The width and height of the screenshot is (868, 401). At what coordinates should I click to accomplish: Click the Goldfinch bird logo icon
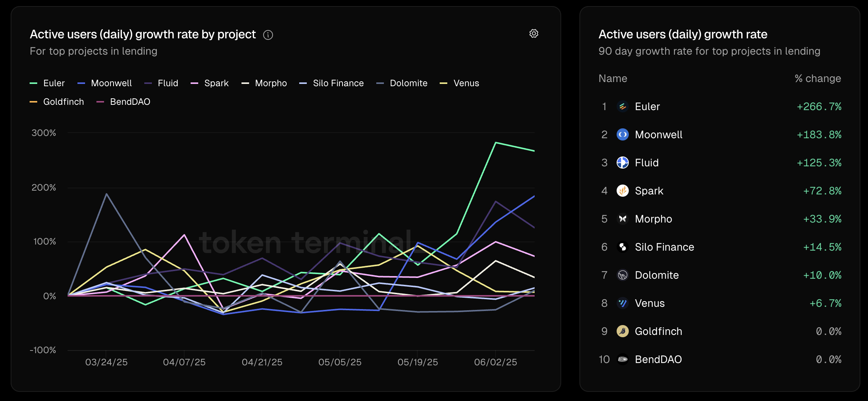(622, 332)
